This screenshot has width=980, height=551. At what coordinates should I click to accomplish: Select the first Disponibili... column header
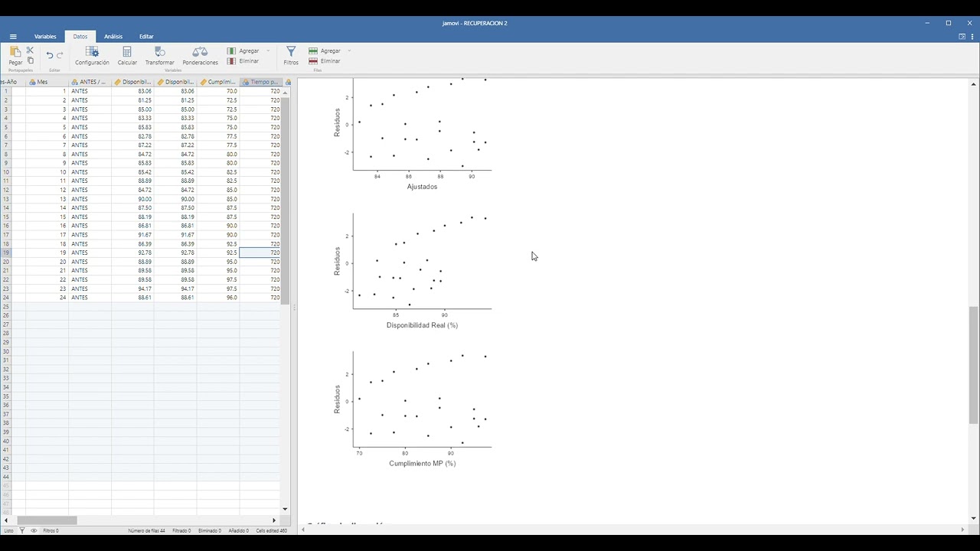[x=132, y=82]
